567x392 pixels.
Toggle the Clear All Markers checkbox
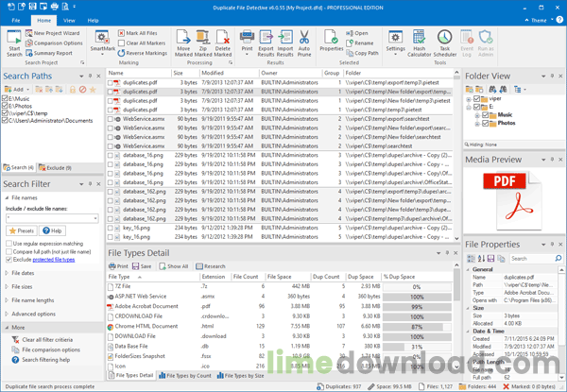pos(121,43)
